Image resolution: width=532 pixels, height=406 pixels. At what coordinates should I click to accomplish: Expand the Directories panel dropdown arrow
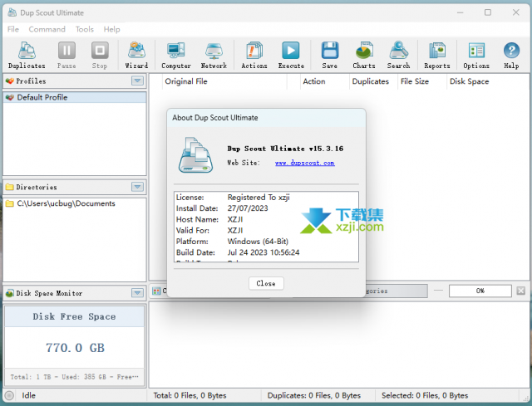click(x=137, y=187)
